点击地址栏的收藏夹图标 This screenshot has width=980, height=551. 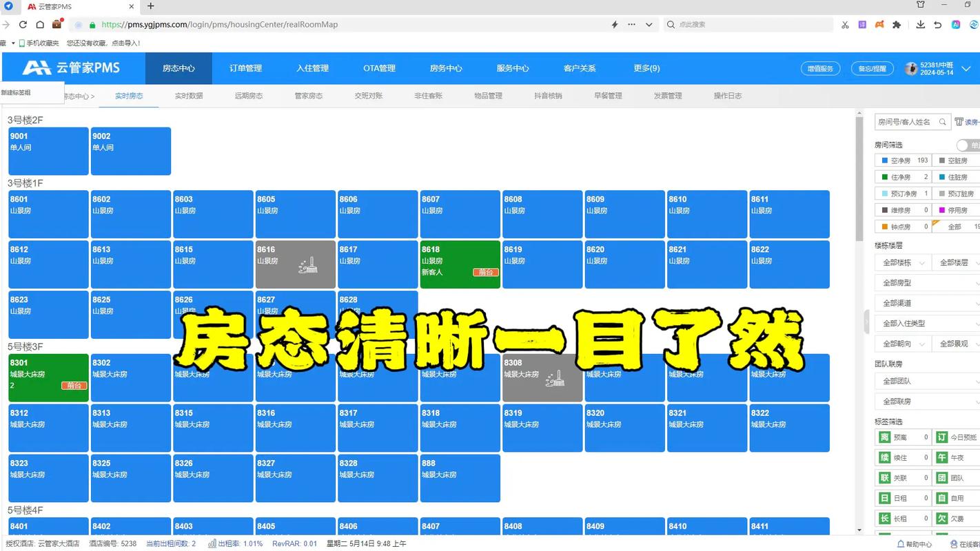58,24
